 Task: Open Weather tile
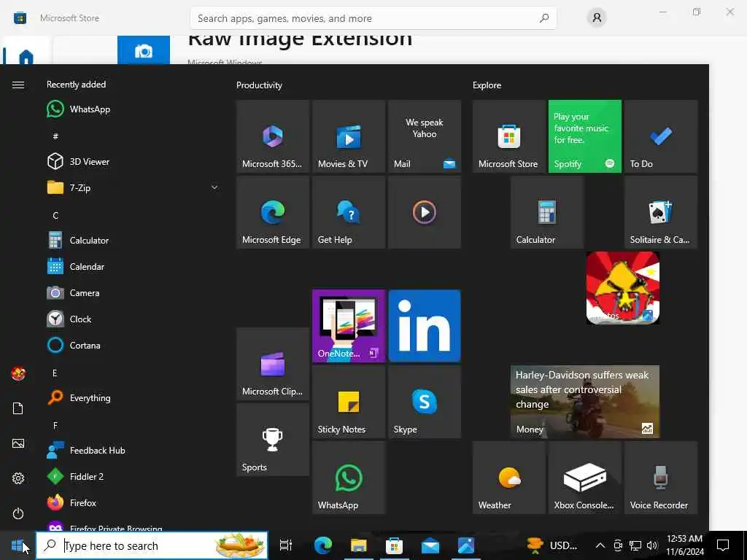point(509,478)
